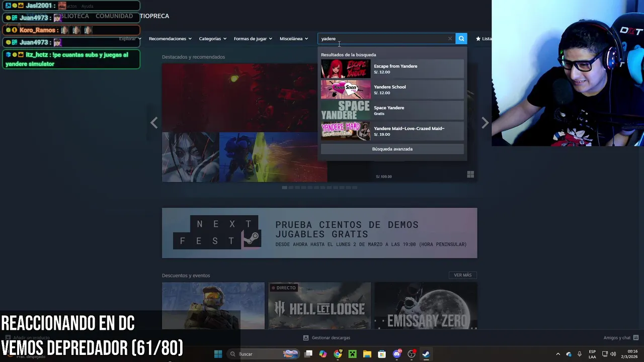Click the Next Fest demos banner
The image size is (644, 362).
(x=319, y=233)
